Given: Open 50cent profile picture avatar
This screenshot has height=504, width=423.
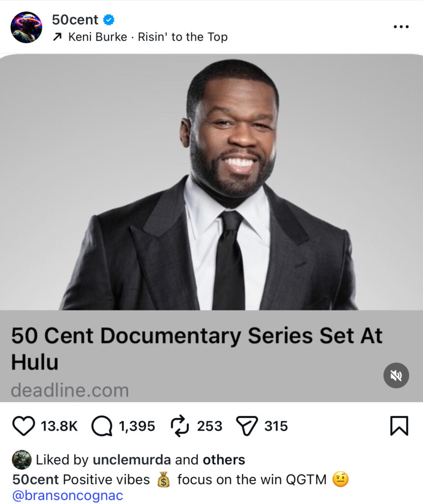Looking at the screenshot, I should (27, 28).
